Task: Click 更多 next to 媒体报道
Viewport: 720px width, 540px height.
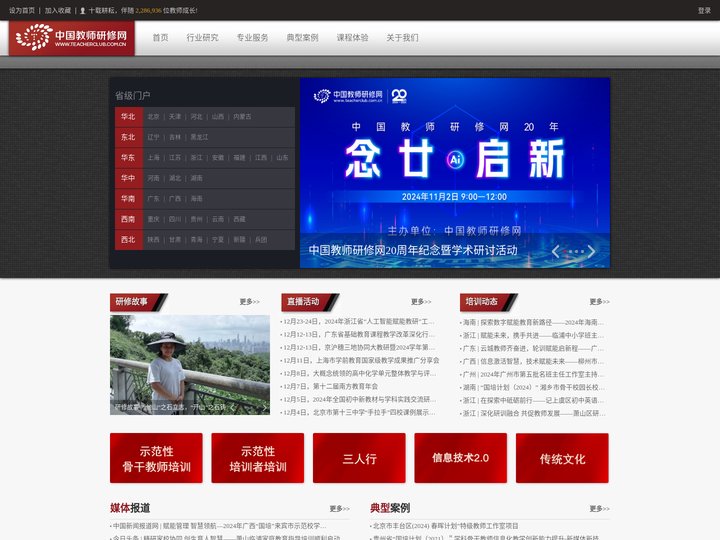Action: (339, 509)
